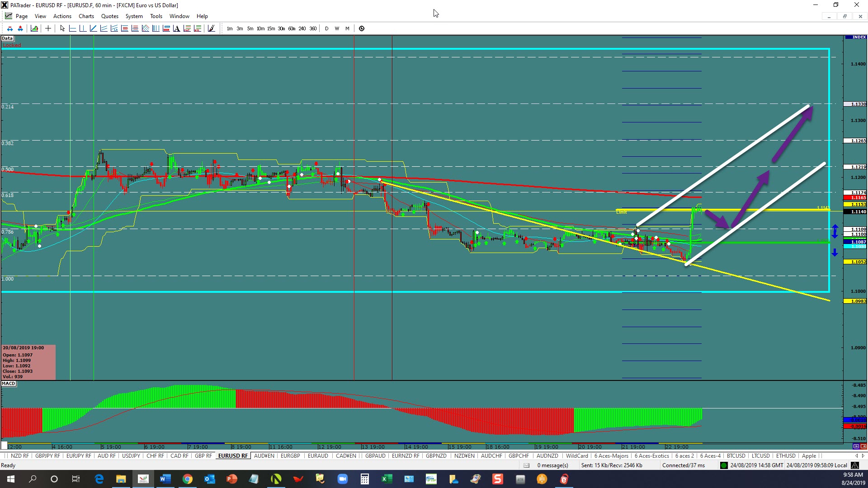Viewport: 868px width, 488px height.
Task: Click the RSL lines tool icon
Action: click(197, 28)
